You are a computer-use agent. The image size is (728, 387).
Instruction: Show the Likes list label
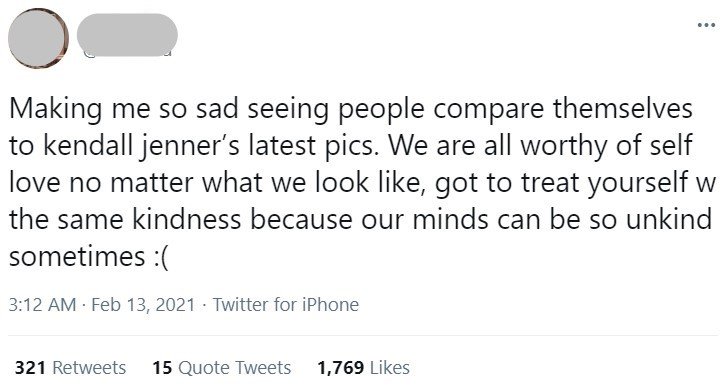[390, 368]
